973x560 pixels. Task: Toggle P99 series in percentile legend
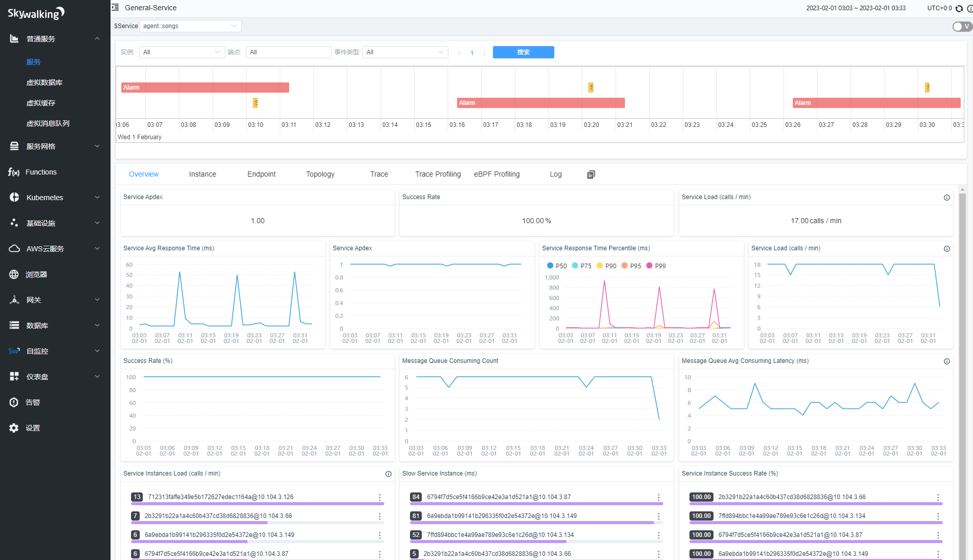[x=656, y=266]
